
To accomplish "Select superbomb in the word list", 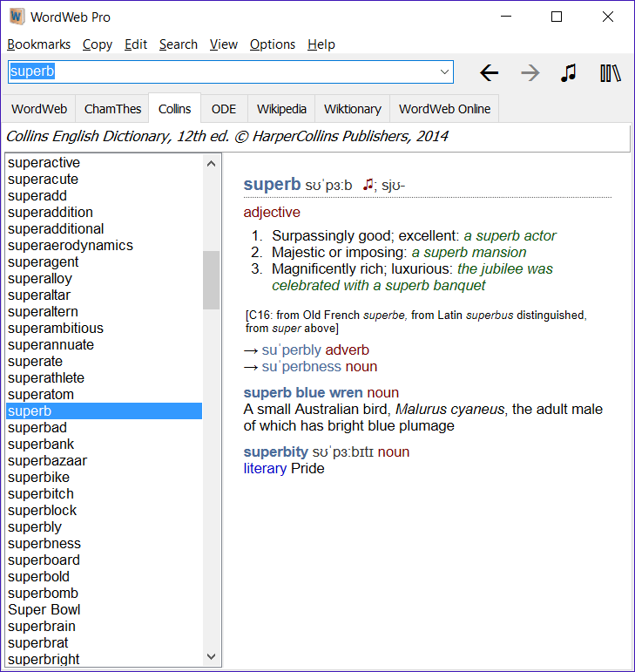I will 104,594.
